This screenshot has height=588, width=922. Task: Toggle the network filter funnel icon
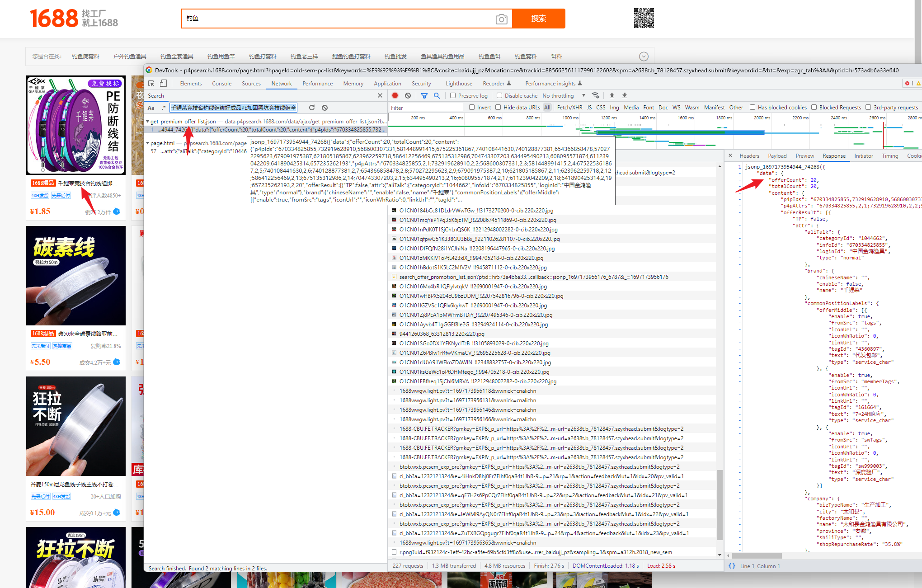[x=424, y=95]
